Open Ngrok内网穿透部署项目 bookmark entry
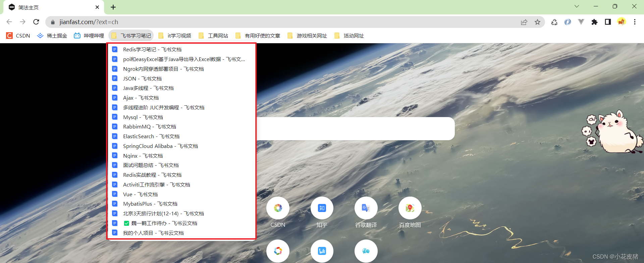The image size is (644, 263). [x=181, y=69]
